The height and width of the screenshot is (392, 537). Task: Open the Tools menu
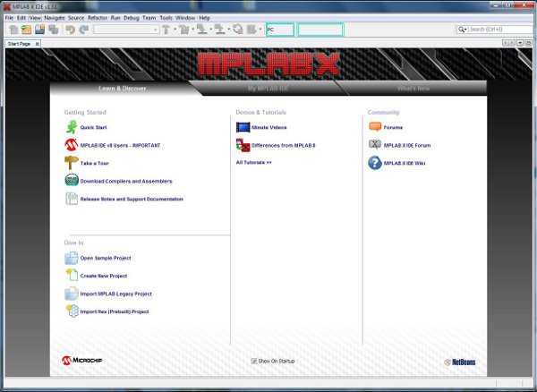click(x=166, y=18)
